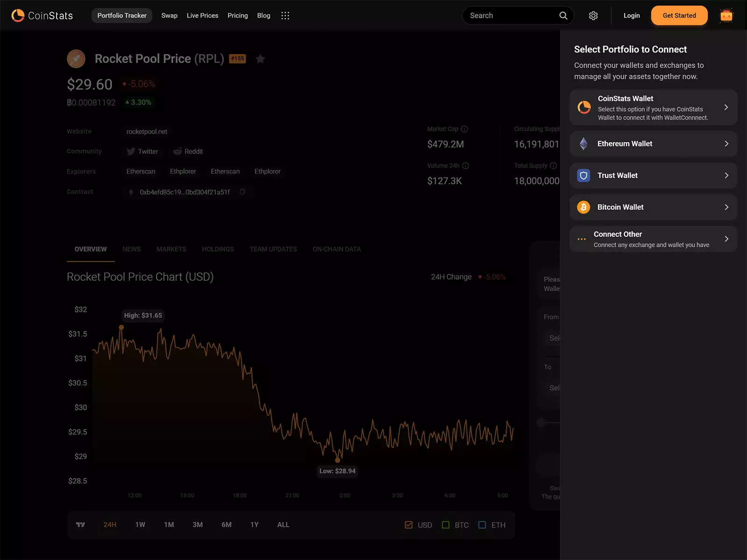The height and width of the screenshot is (560, 747).
Task: Click the briefcase portfolio icon
Action: click(x=726, y=15)
